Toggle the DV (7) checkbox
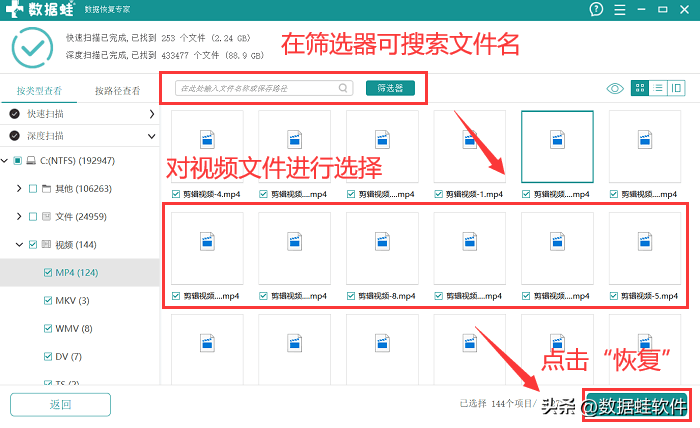This screenshot has width=700, height=428. (x=48, y=357)
